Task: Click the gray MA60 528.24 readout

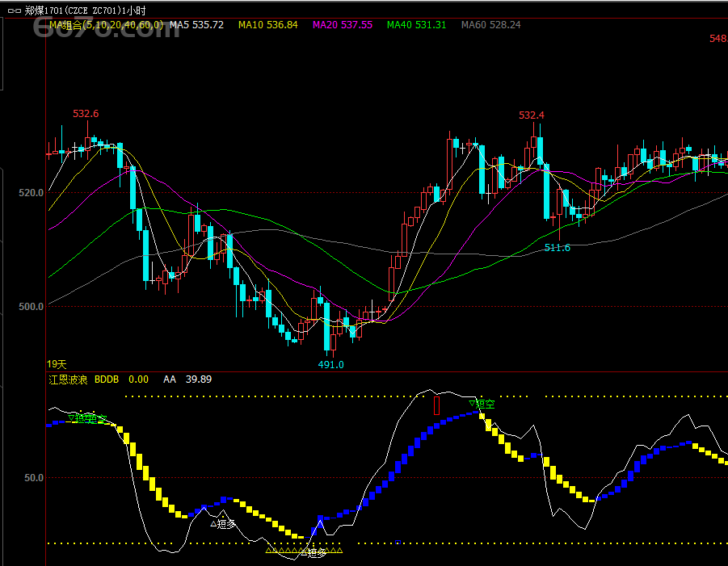Action: click(490, 25)
